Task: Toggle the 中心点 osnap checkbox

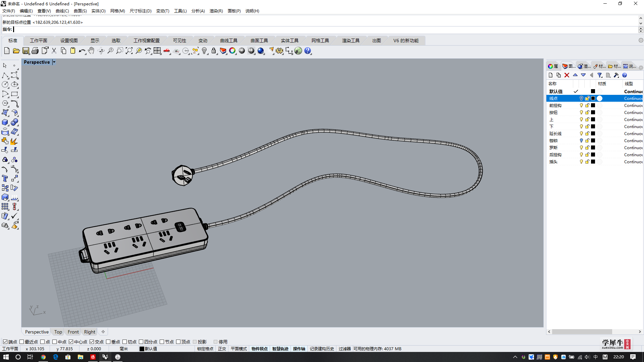Action: click(71, 342)
